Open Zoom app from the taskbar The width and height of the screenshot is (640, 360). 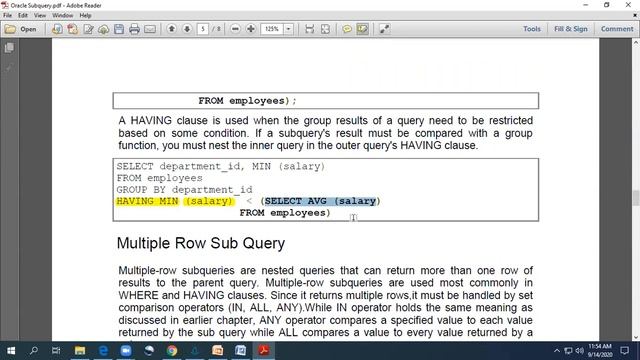coord(126,351)
